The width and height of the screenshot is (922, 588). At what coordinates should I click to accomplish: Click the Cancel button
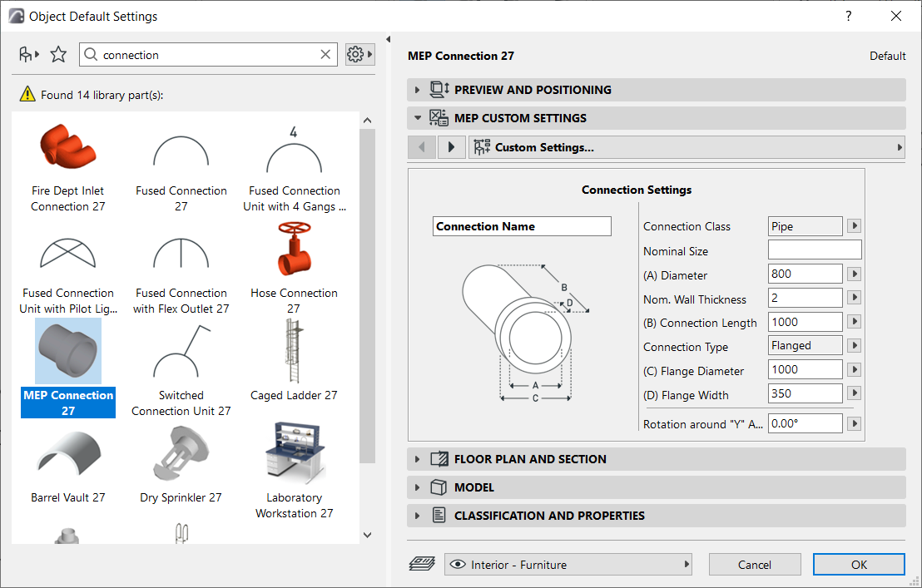[755, 565]
